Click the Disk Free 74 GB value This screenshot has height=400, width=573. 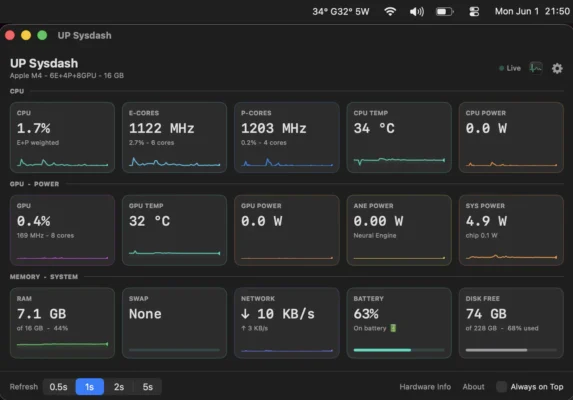[486, 314]
